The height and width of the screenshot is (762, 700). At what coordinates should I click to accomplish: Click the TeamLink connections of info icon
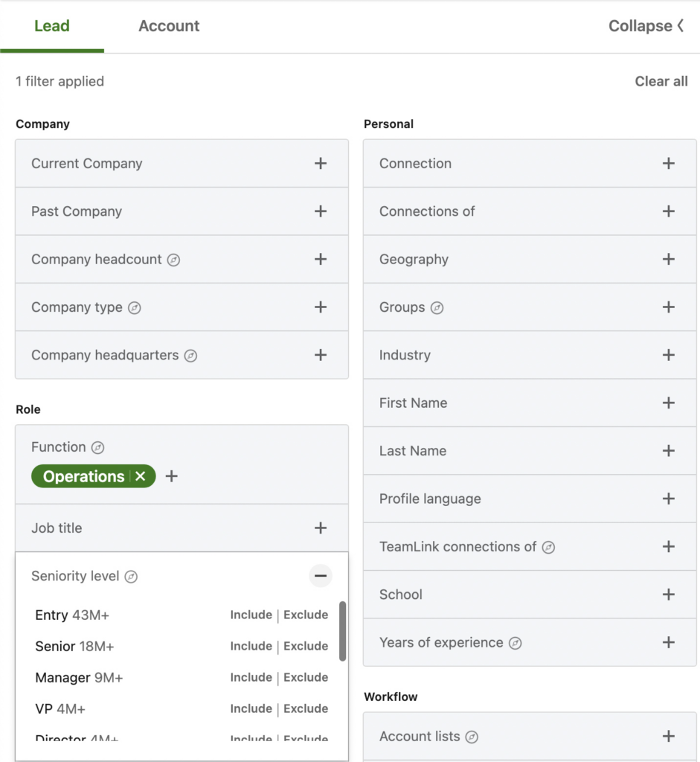coord(548,546)
